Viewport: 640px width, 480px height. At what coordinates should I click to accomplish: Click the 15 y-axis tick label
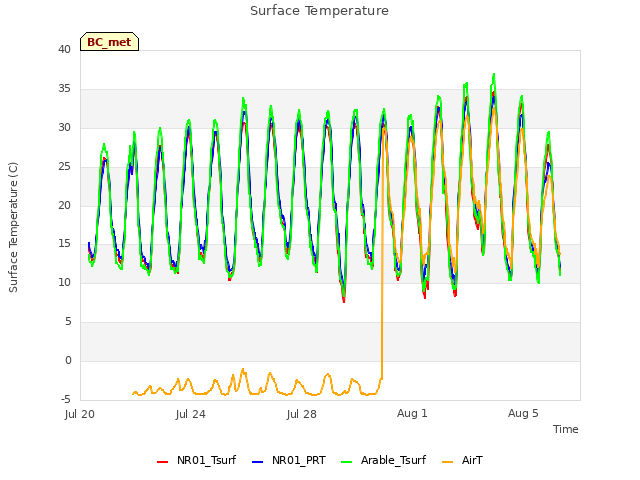click(64, 244)
